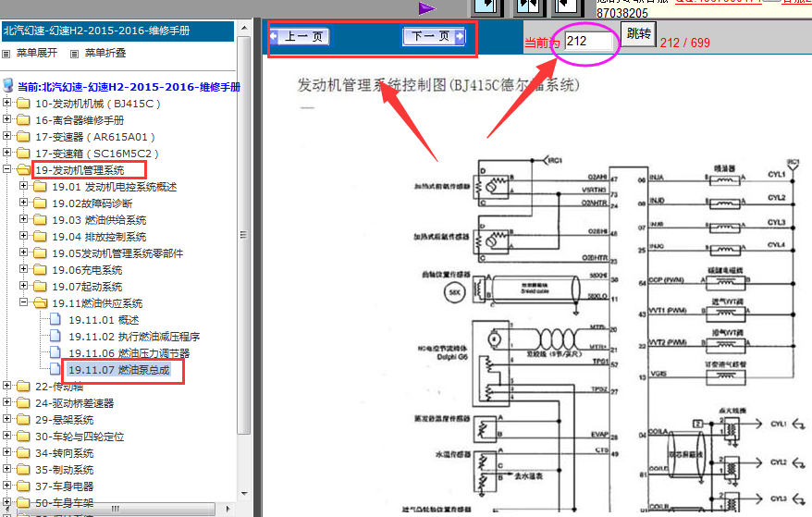Expand the 10-发动机机械 tree node

tap(6, 103)
